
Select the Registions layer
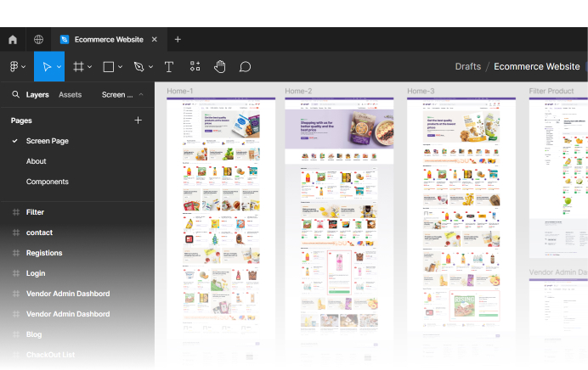point(44,253)
